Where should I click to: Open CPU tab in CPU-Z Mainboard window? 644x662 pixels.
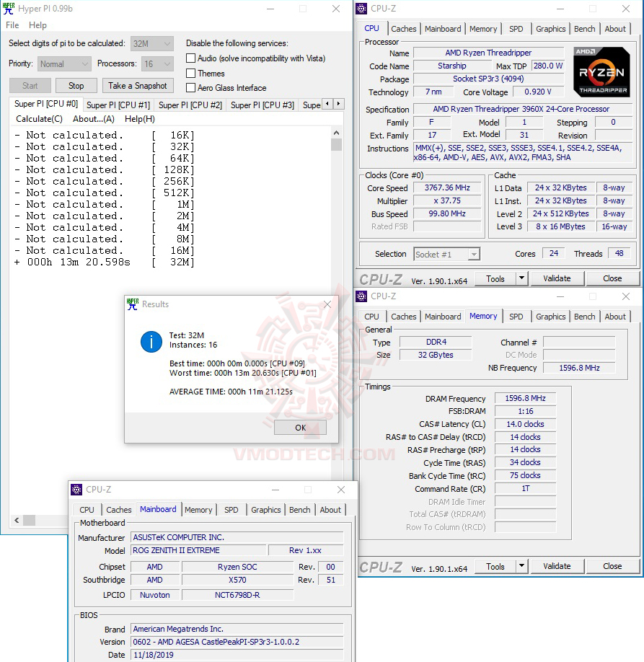click(x=87, y=510)
